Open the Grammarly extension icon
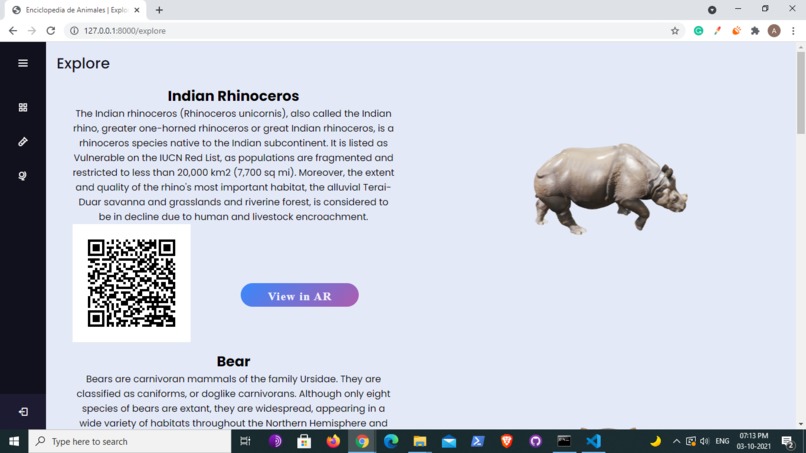Viewport: 806px width, 453px height. pos(698,31)
